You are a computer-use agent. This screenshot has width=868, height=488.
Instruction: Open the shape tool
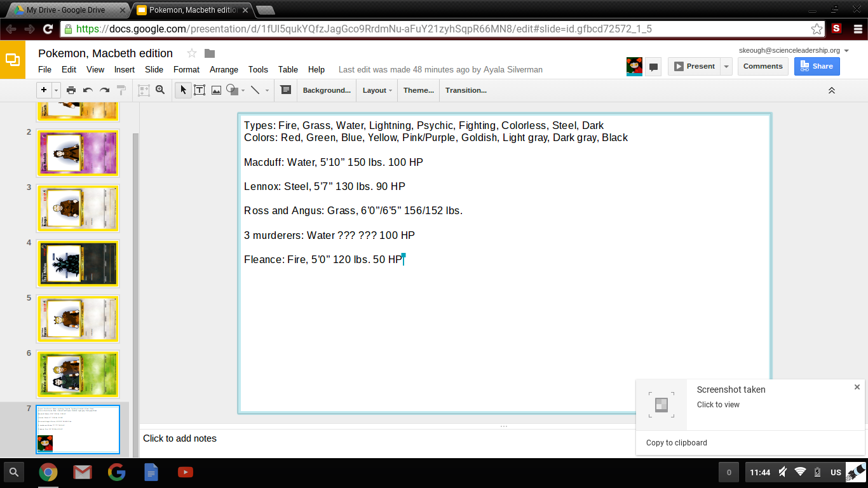coord(231,90)
